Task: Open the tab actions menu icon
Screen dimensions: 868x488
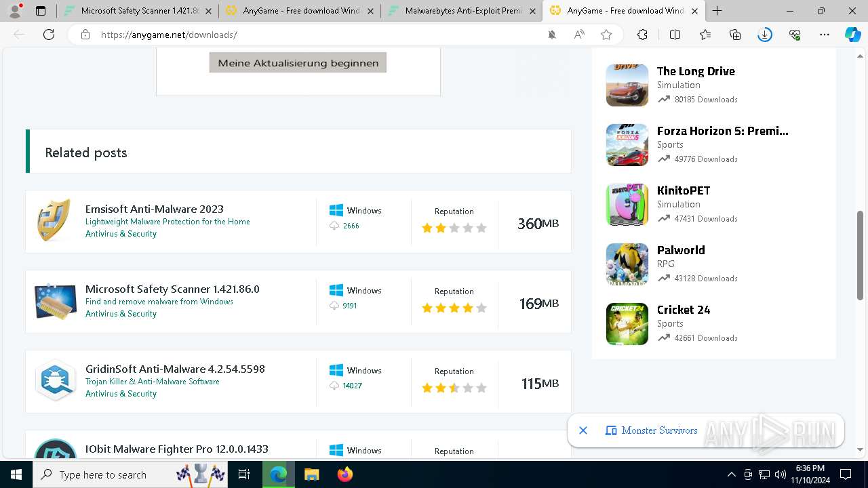Action: point(41,11)
